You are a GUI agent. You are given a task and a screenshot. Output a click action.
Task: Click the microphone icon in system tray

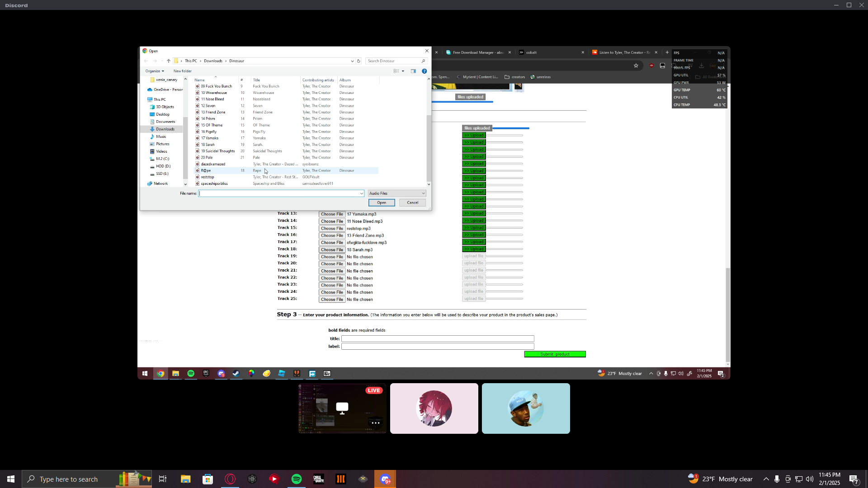point(776,479)
